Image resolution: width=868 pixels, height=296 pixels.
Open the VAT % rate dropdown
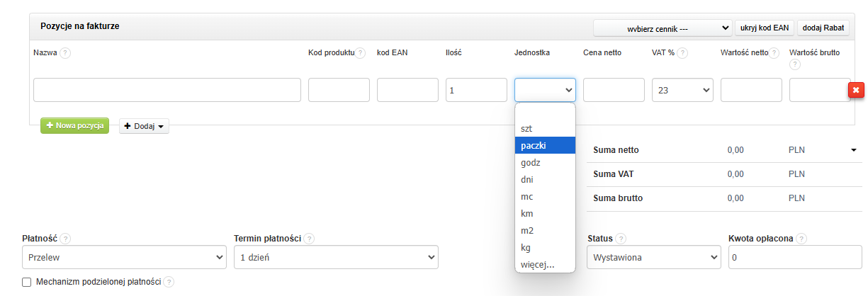682,90
